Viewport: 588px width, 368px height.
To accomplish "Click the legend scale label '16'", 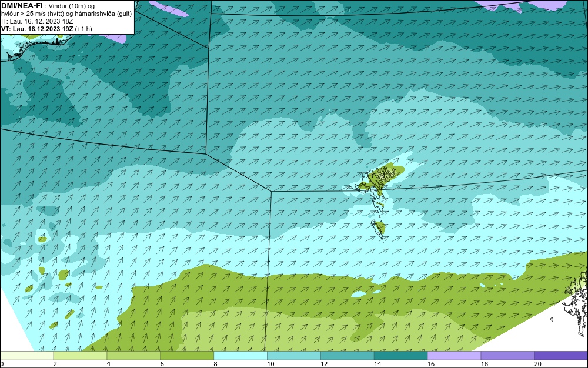I will coord(431,364).
